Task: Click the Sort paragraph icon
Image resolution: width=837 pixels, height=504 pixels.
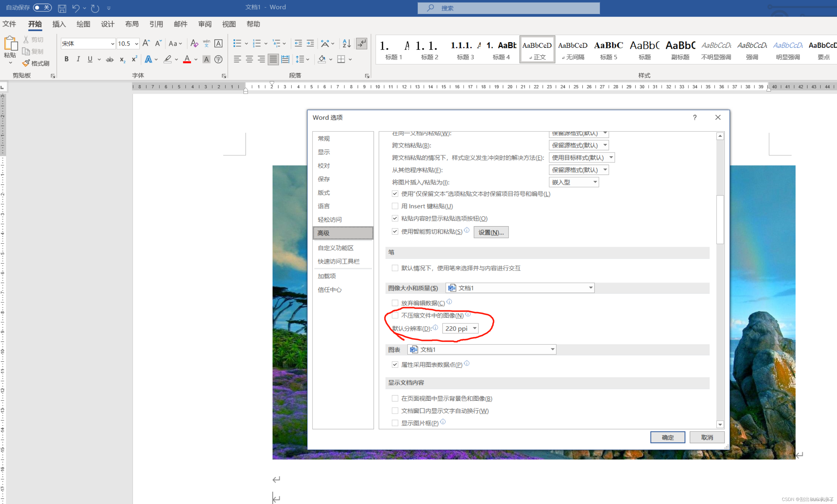Action: [x=347, y=43]
